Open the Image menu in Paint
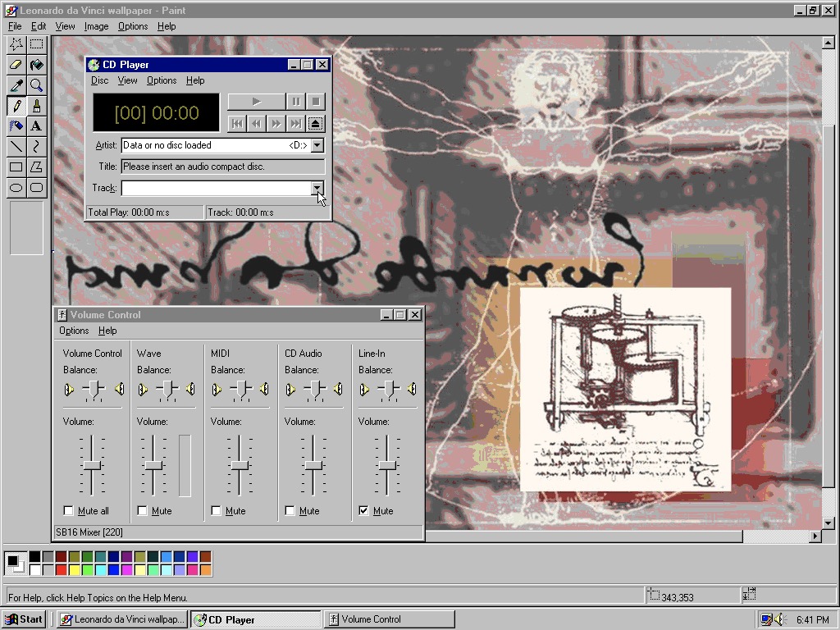Screen dimensions: 840x630 tap(97, 26)
